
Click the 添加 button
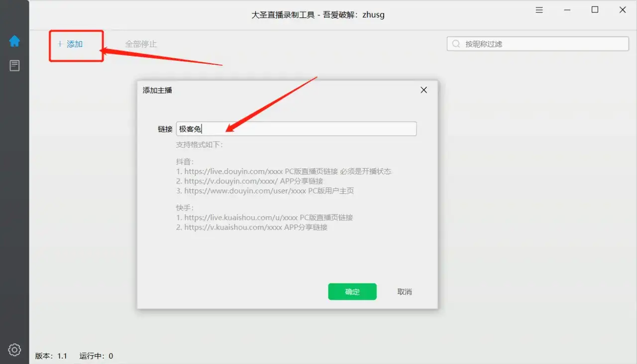tap(70, 44)
